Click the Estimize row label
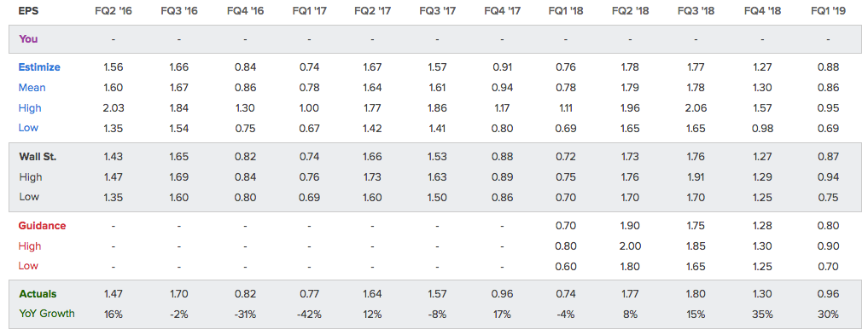This screenshot has height=335, width=868. click(x=39, y=66)
